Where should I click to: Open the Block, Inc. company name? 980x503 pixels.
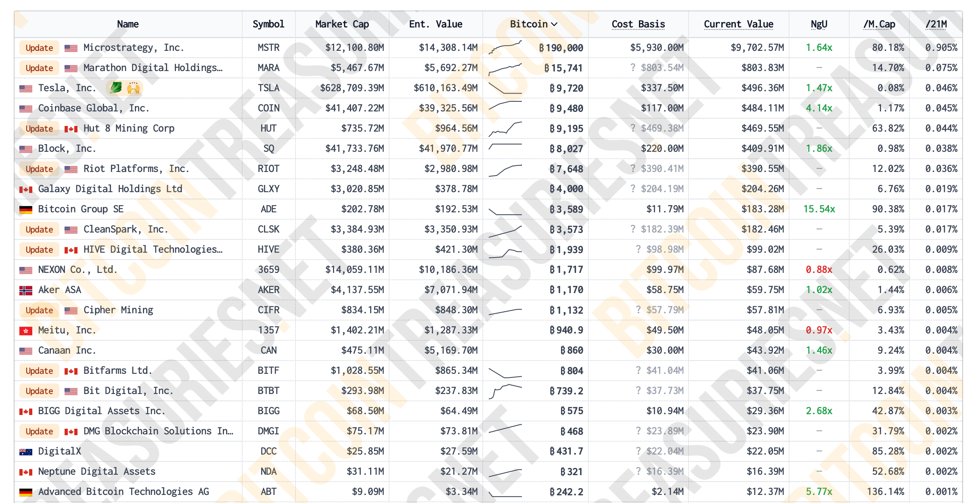click(x=67, y=149)
